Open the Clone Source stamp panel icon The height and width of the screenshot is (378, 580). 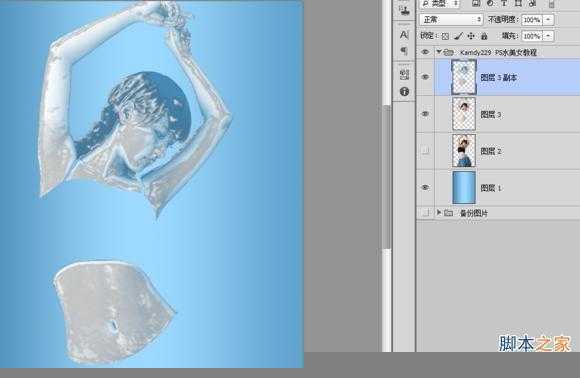(405, 10)
